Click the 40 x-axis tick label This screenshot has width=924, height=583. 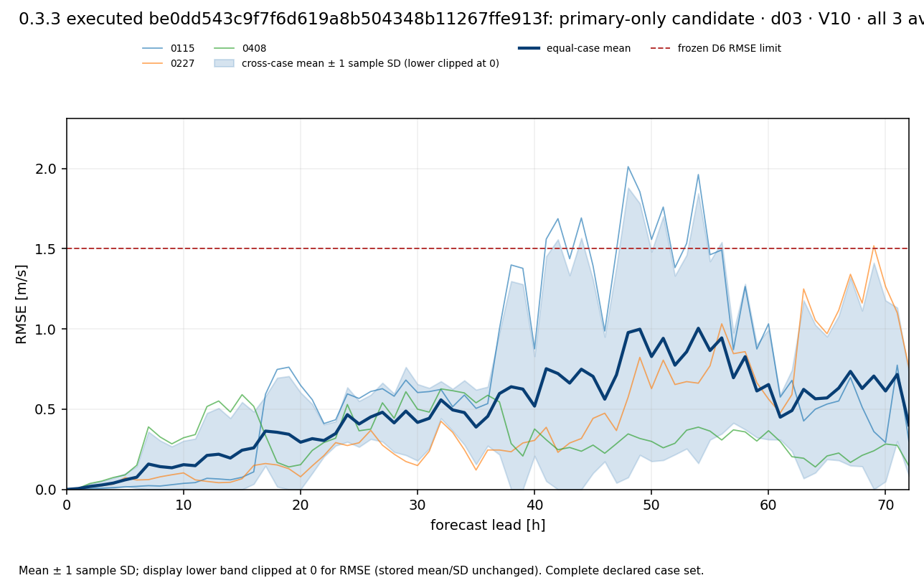tap(534, 505)
